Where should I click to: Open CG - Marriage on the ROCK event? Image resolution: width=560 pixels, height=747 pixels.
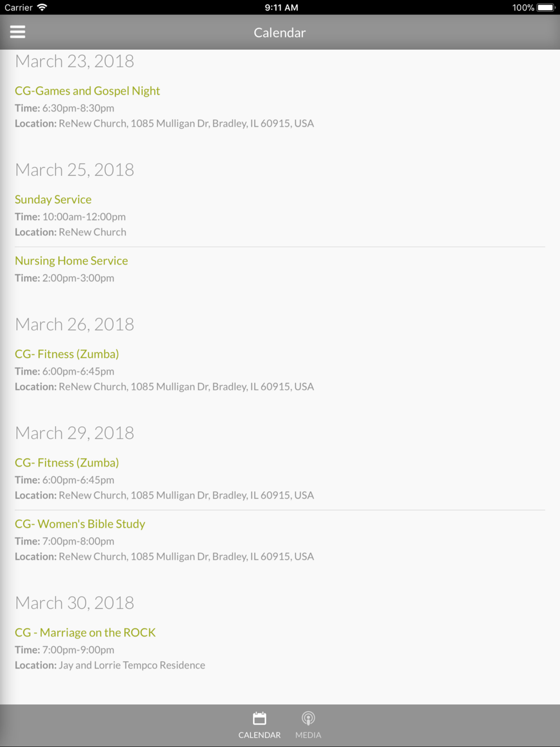85,632
